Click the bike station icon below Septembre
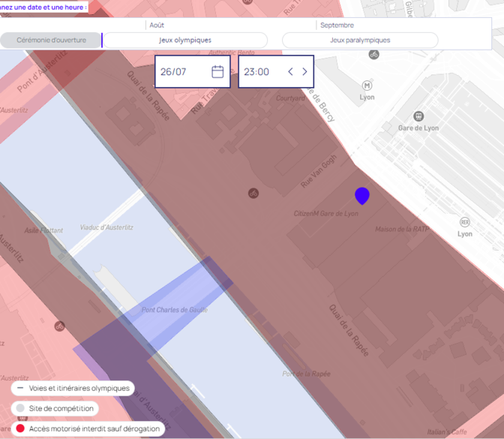Viewport: 504px width, 439px height. [373, 54]
